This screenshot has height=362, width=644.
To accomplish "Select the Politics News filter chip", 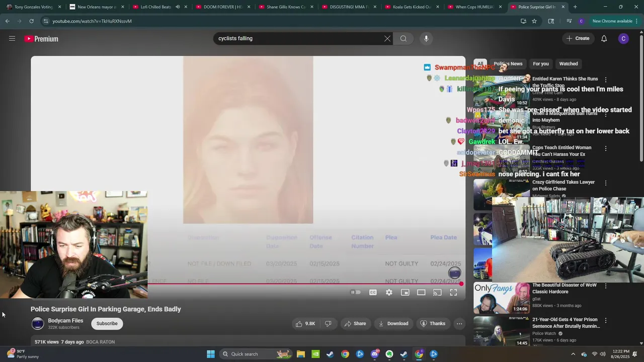I will (x=508, y=64).
